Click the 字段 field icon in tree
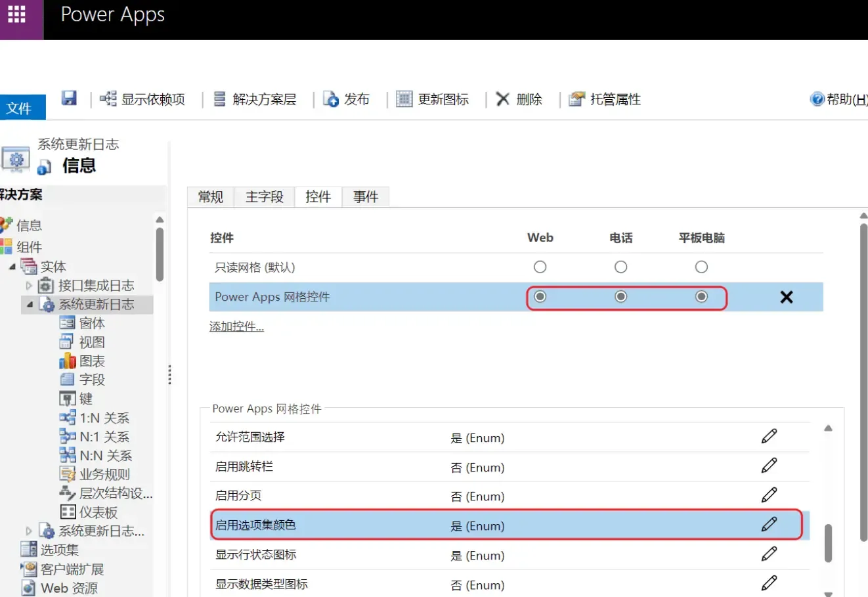 (x=67, y=379)
